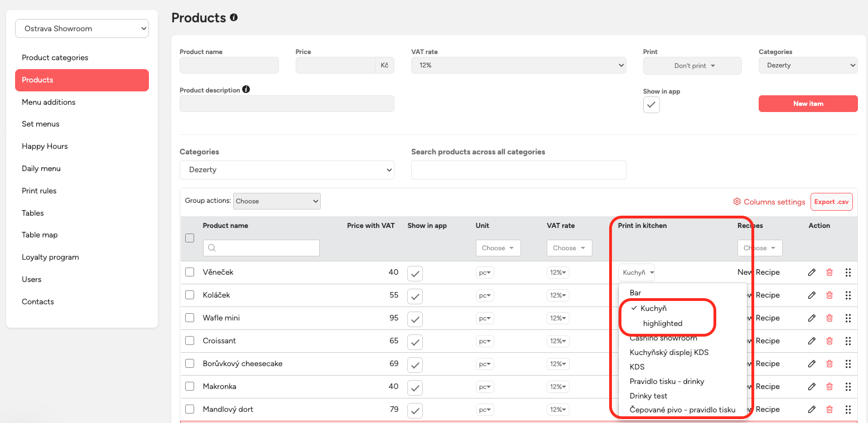Click the Columns settings gear icon
This screenshot has width=868, height=423.
point(737,202)
